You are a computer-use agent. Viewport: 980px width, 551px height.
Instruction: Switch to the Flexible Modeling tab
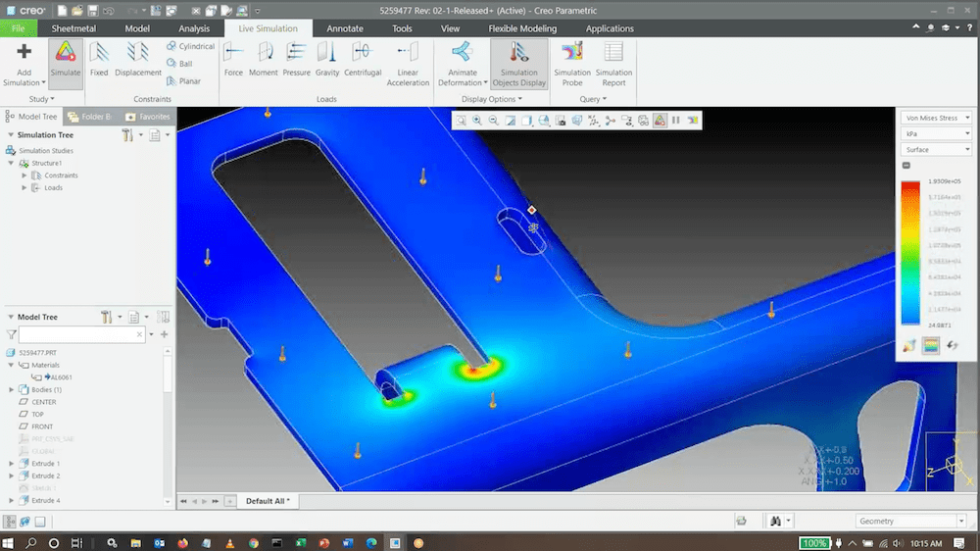pos(522,28)
